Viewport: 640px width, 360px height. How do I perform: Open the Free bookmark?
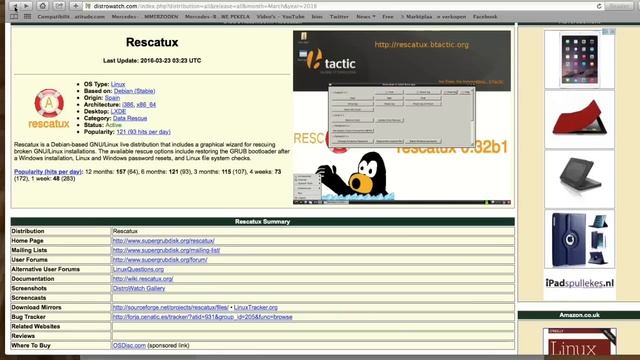(388, 17)
